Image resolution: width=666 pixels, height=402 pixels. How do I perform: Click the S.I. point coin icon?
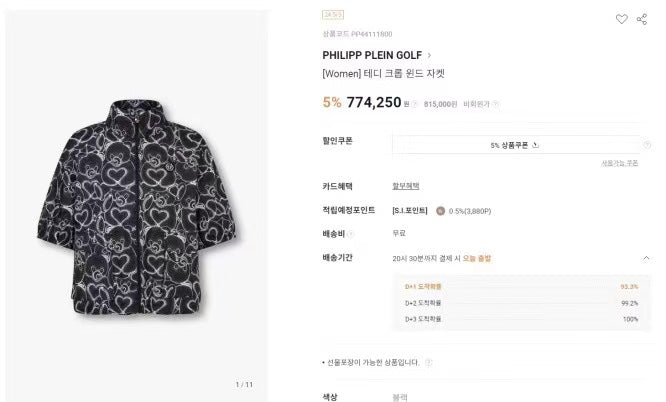tap(440, 209)
